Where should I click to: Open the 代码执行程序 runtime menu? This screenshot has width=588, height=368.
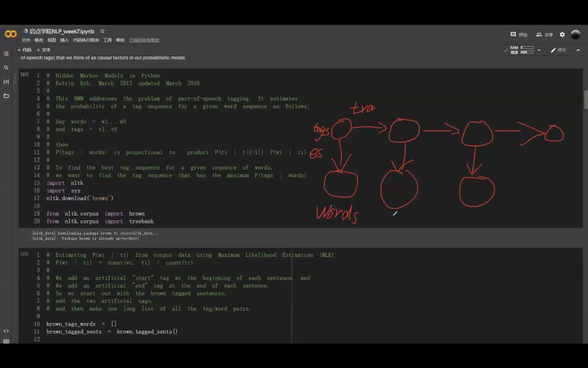pos(86,40)
